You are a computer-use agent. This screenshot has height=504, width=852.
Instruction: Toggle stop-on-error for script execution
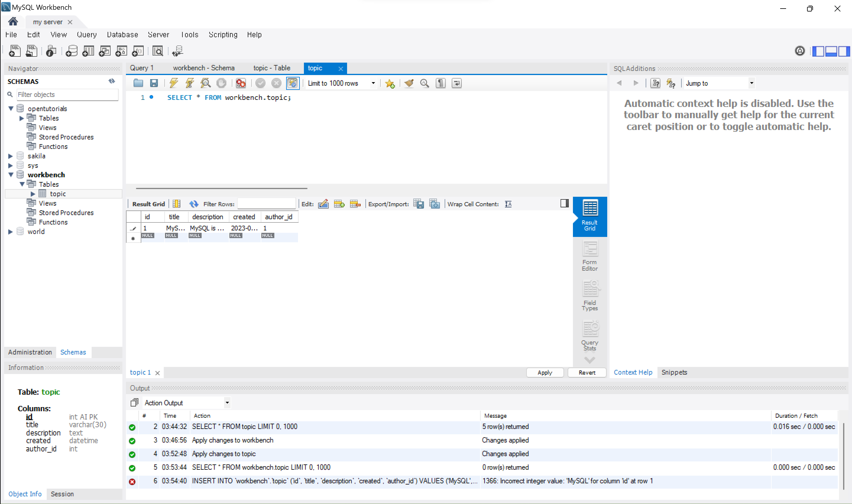pos(241,83)
